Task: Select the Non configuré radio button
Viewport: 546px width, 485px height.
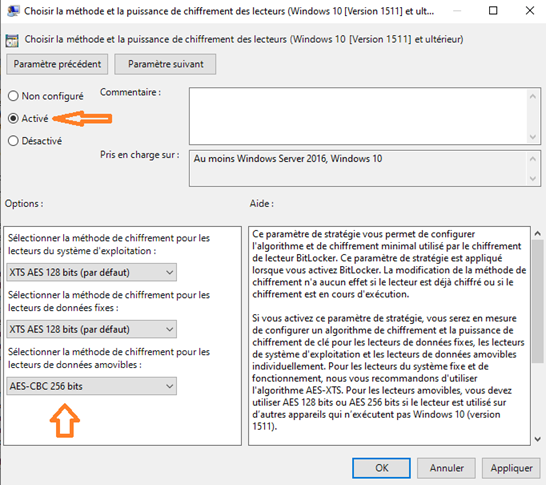Action: pos(13,96)
